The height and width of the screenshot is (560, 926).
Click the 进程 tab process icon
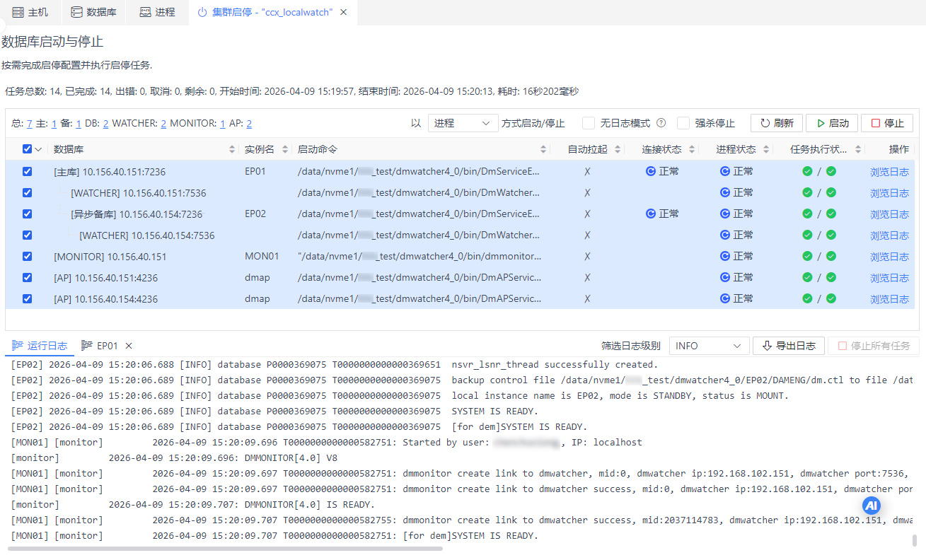145,12
